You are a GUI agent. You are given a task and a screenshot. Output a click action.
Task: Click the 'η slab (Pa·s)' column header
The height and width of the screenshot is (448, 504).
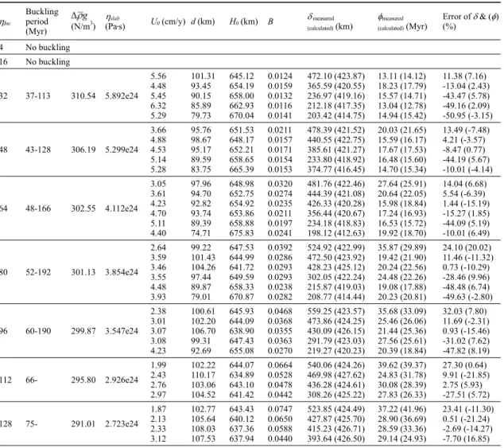pos(115,22)
